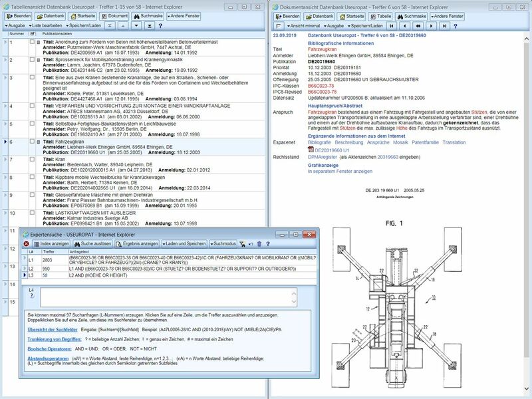Click the double-arrow navigation button in Dokumentansicht
The height and width of the screenshot is (399, 532).
point(418,26)
